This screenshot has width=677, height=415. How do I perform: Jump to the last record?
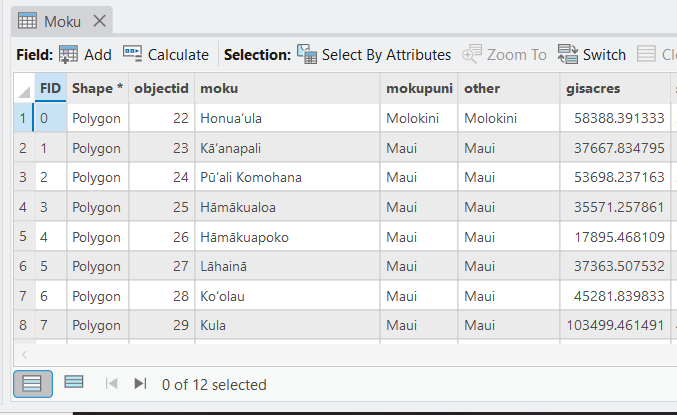coord(140,384)
